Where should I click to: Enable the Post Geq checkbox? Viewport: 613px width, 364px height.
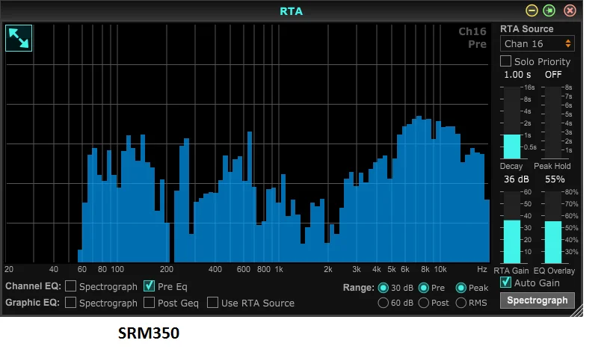point(149,303)
